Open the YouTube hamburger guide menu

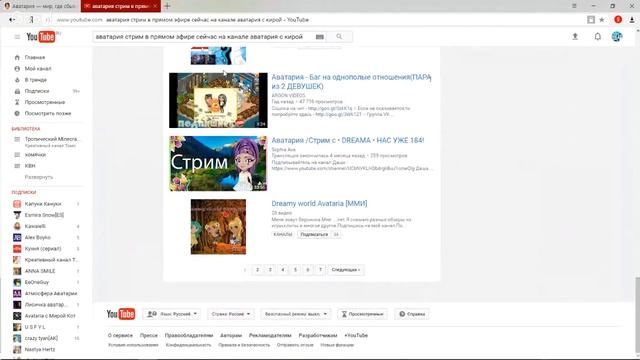click(17, 37)
